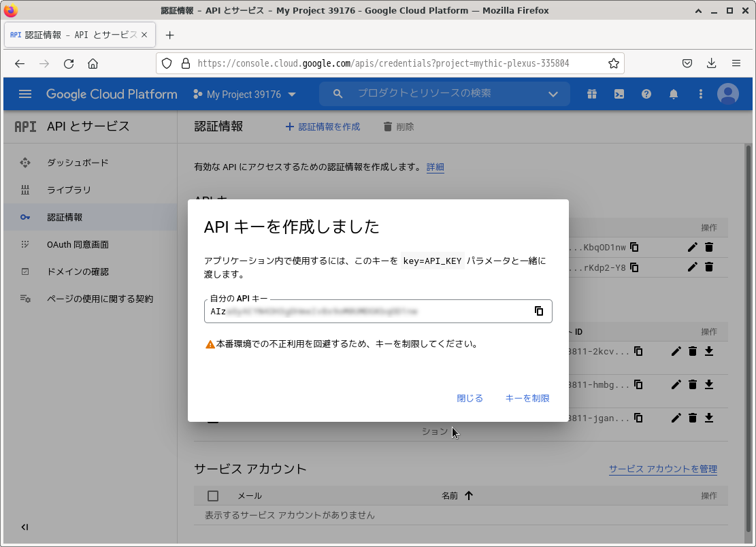Copy the API key using the copy icon
Viewport: 756px width, 547px height.
tap(540, 311)
